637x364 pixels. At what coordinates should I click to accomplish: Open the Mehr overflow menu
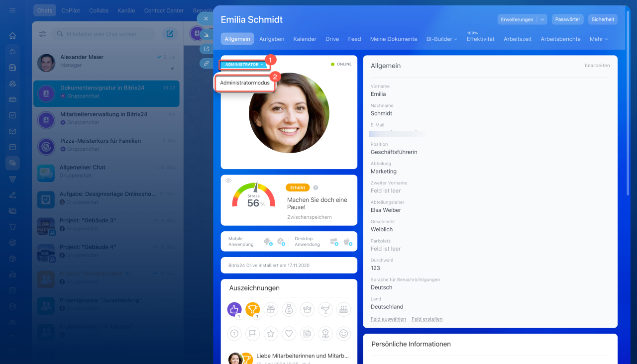coord(599,39)
